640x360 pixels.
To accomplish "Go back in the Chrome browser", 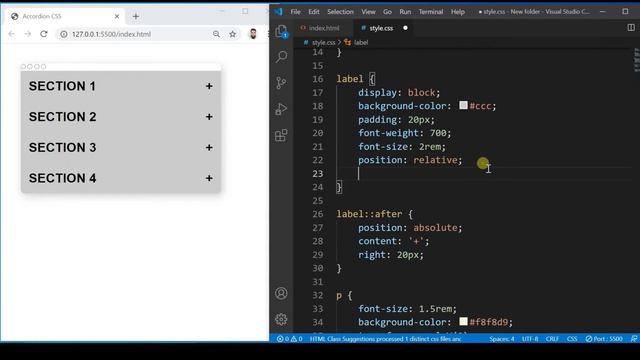I will click(11, 34).
